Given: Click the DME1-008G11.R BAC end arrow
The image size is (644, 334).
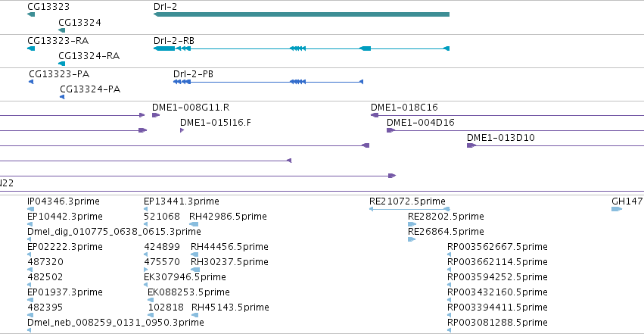Looking at the screenshot, I should [x=156, y=115].
